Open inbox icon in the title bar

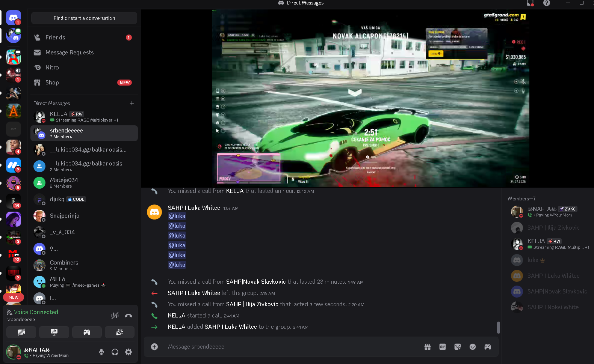coord(530,3)
